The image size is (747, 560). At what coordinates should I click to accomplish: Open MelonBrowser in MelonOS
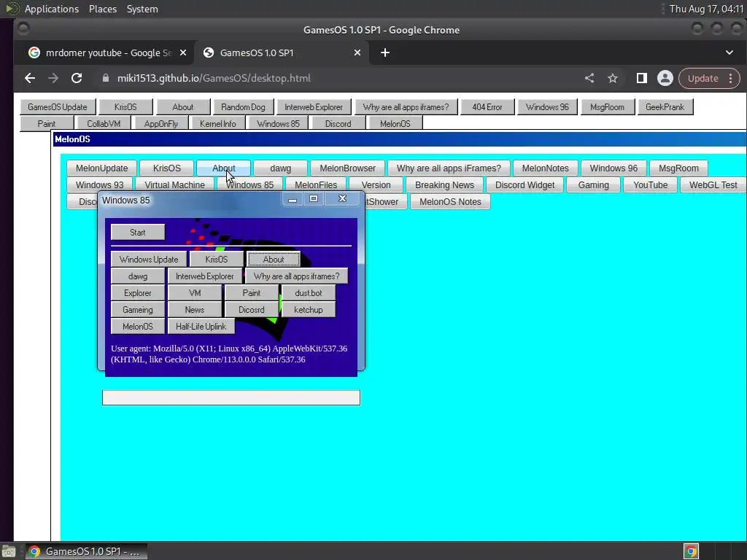tap(348, 168)
